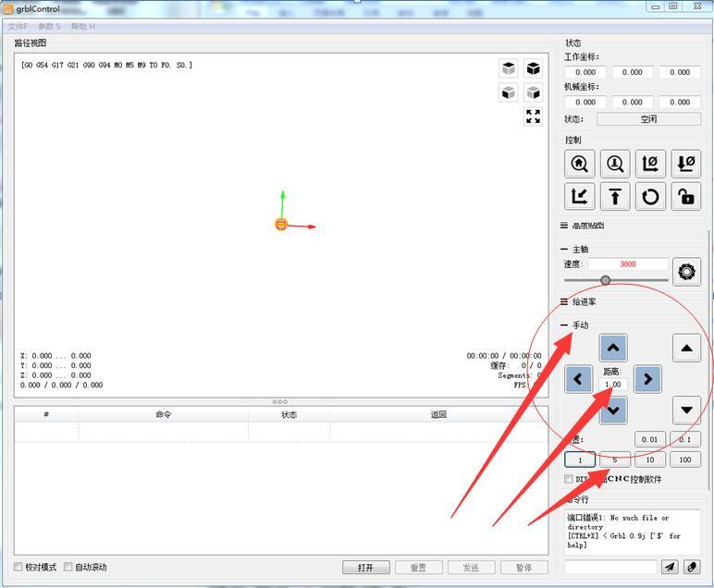Open the 帮助 help menu
Screen dimensions: 714x588
pos(82,27)
